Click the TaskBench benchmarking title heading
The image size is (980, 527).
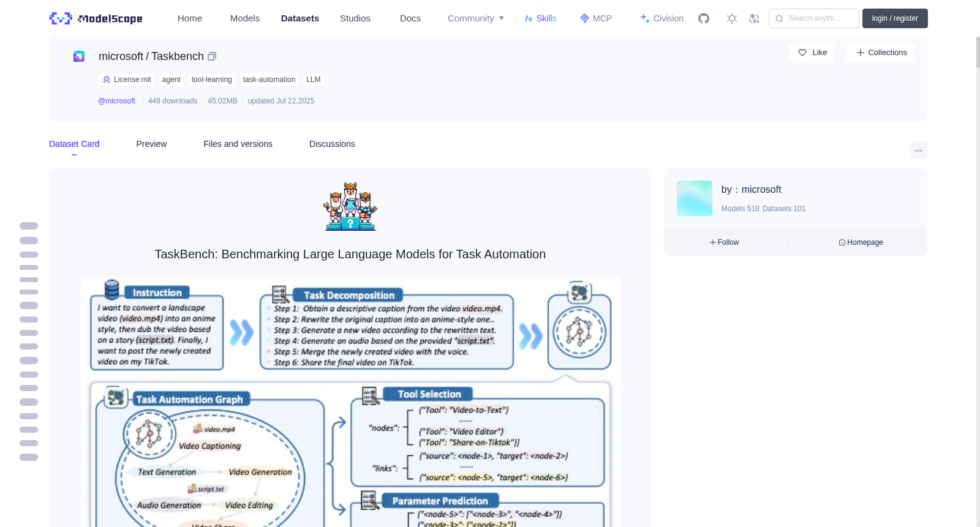tap(350, 254)
